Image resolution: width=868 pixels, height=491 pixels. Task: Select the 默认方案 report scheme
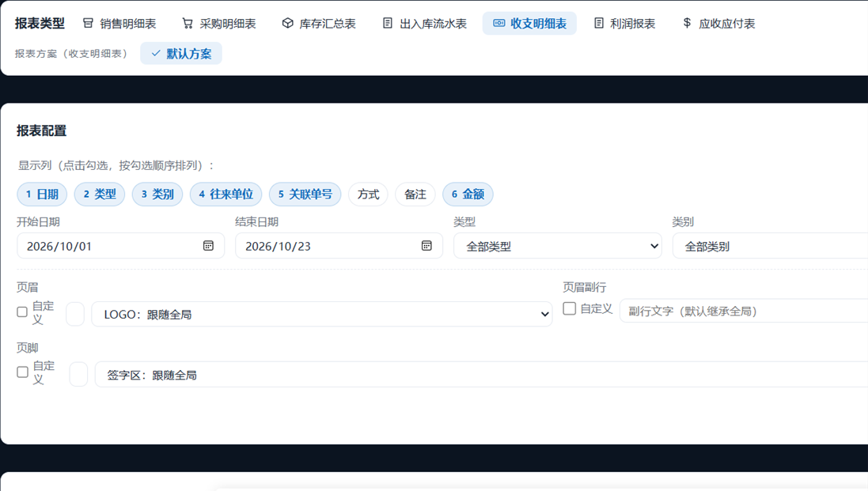pos(181,54)
